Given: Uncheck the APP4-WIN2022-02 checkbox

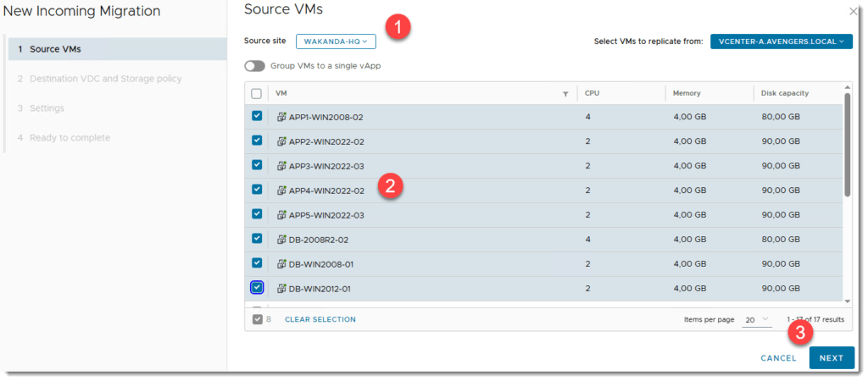Looking at the screenshot, I should tap(257, 190).
